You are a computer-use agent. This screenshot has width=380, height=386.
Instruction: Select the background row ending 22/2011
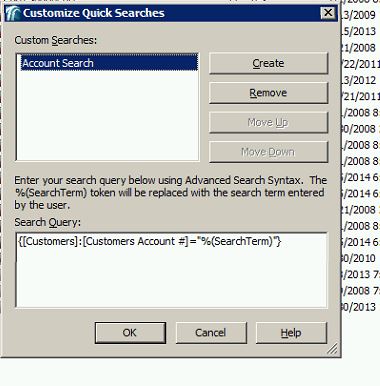[361, 64]
